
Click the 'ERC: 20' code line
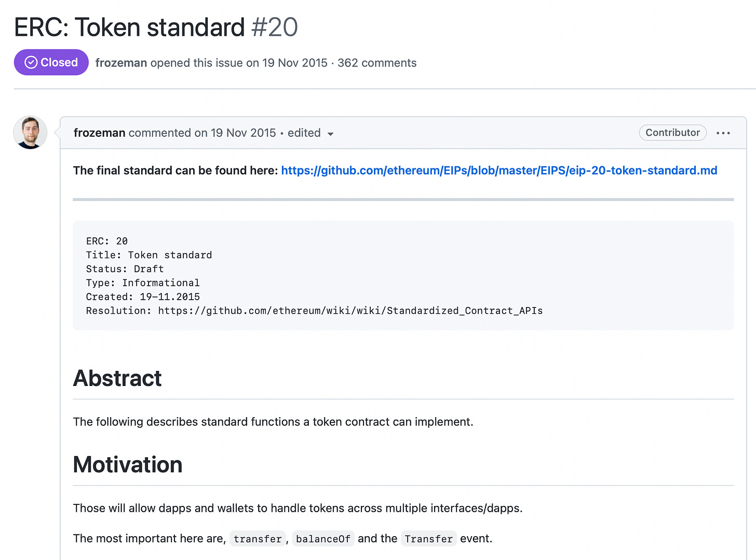coord(107,241)
